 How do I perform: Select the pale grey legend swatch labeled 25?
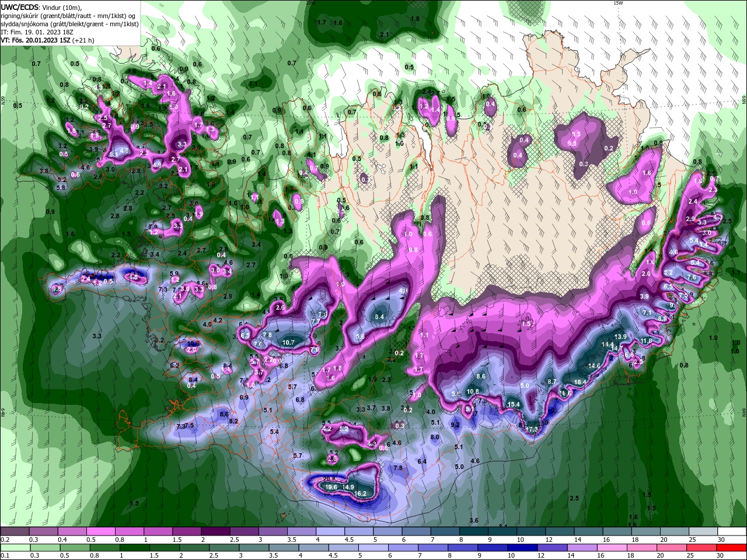coord(703,531)
